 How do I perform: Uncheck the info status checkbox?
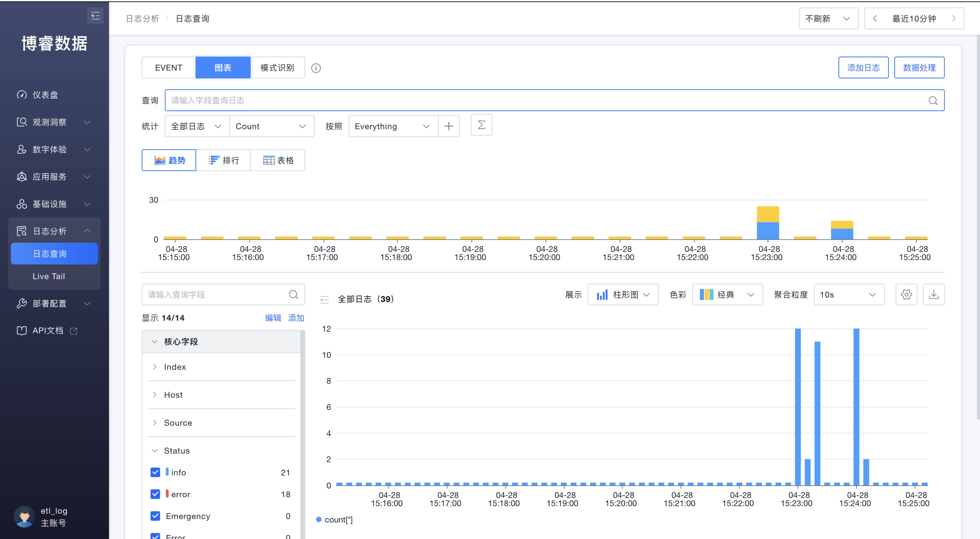155,472
